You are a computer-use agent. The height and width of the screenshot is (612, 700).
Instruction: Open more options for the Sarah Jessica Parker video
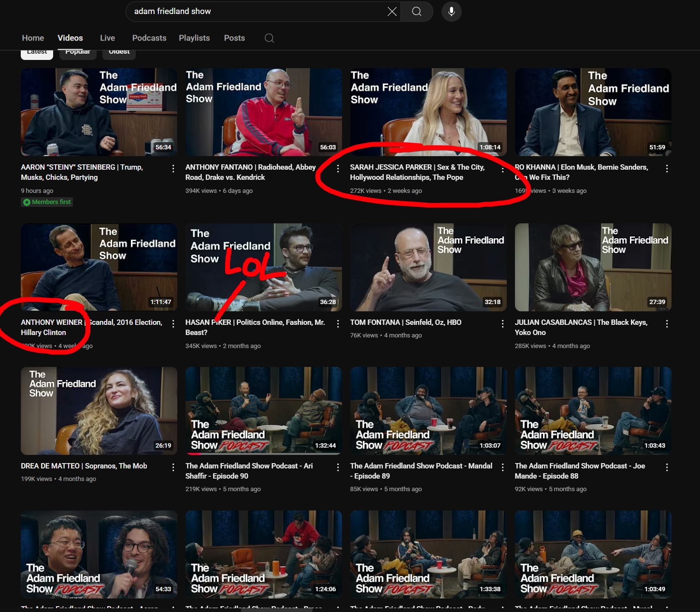tap(502, 169)
